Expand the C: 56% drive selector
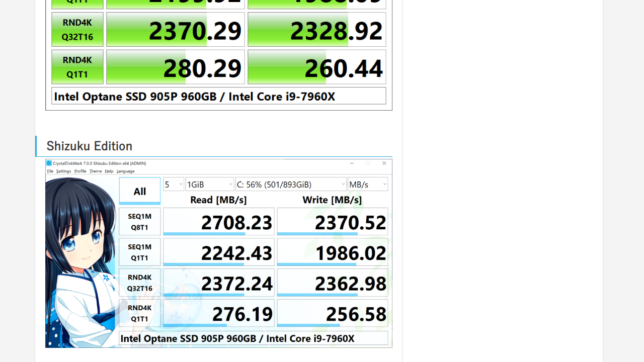The image size is (644, 362). pyautogui.click(x=290, y=185)
